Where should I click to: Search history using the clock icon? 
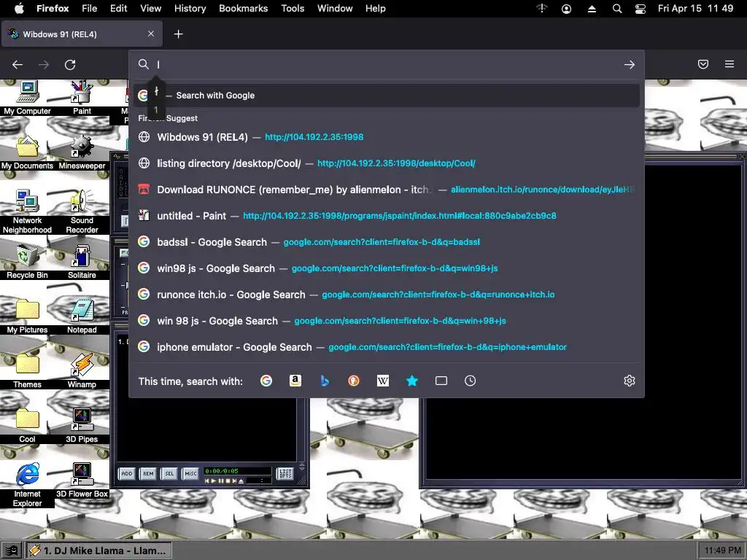point(471,381)
